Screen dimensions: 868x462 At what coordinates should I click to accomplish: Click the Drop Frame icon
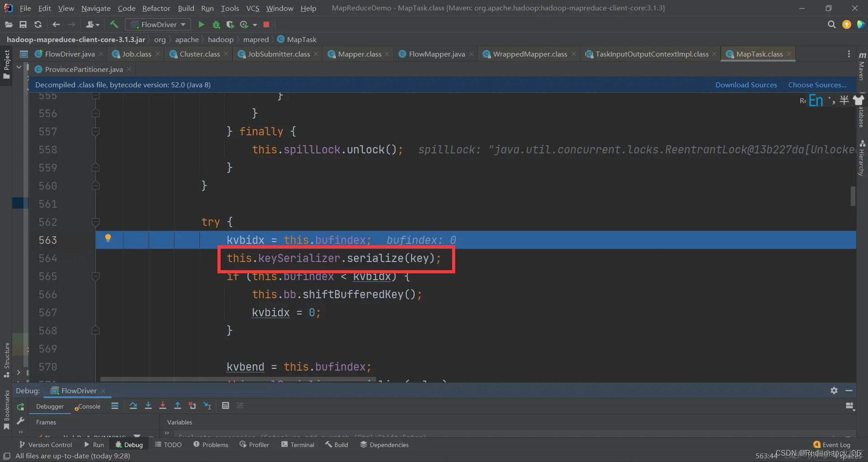click(192, 405)
